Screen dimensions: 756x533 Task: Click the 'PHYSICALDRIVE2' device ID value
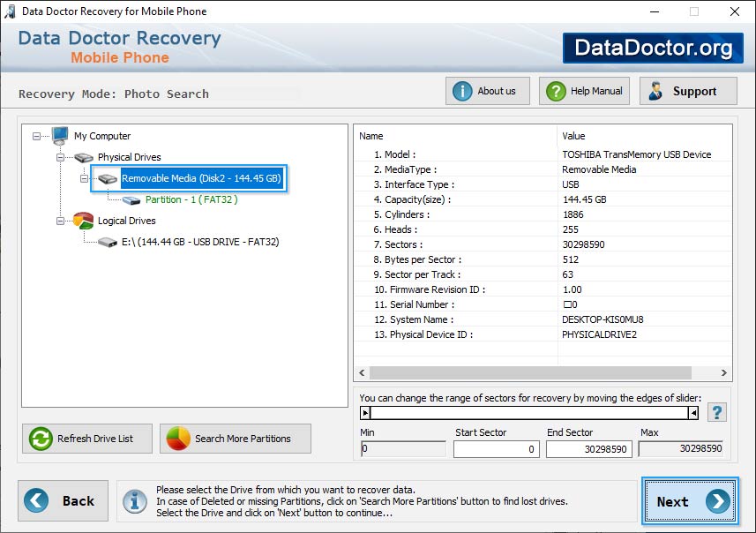point(599,334)
